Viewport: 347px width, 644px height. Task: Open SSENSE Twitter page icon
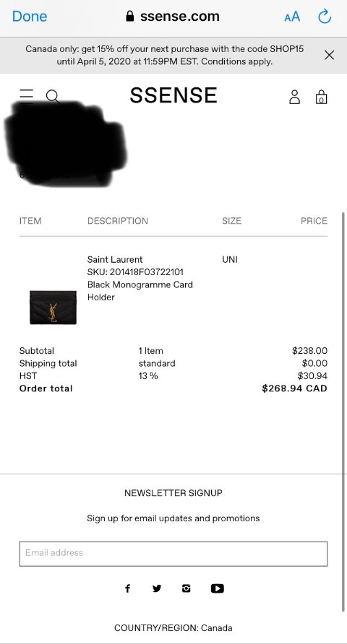pyautogui.click(x=157, y=588)
